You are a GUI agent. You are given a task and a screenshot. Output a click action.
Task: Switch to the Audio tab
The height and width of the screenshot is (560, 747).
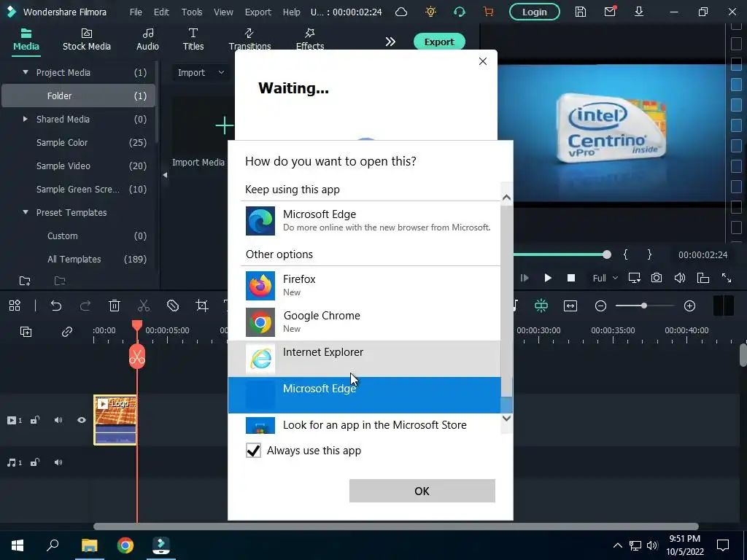(x=147, y=40)
